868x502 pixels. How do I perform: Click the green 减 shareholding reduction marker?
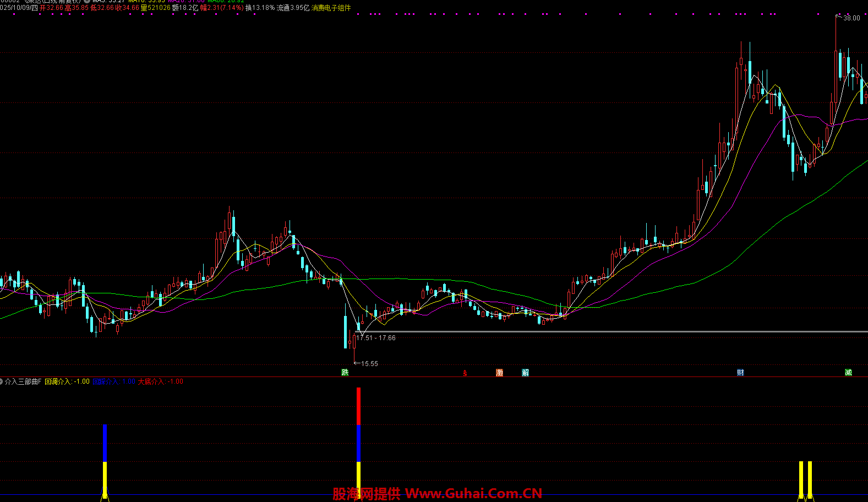point(848,373)
